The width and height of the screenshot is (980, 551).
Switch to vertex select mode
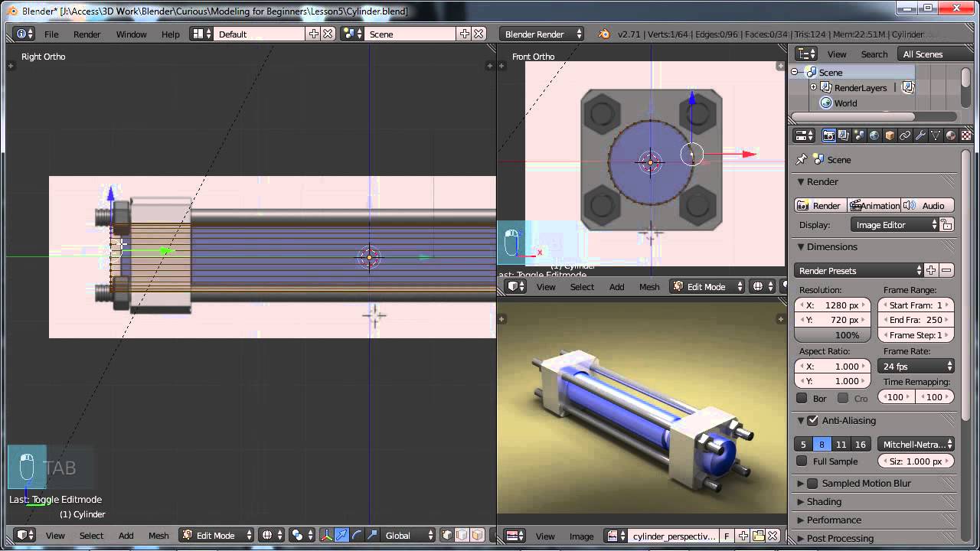coord(447,536)
